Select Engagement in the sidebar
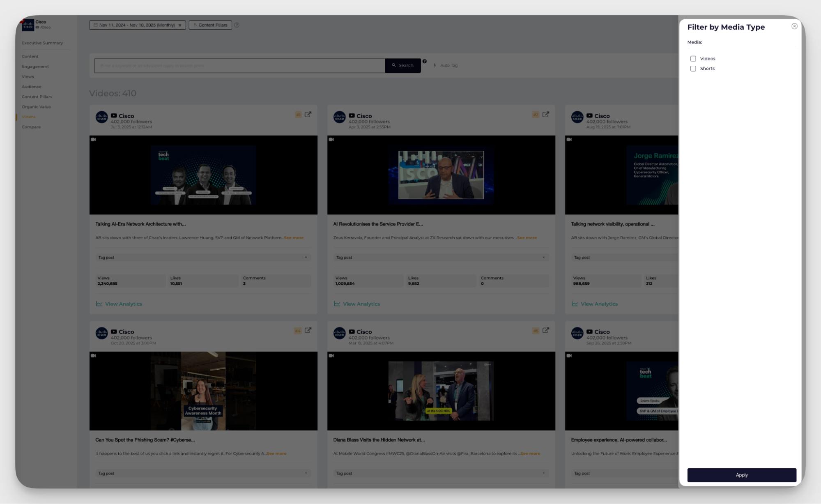The image size is (821, 504). pos(35,66)
